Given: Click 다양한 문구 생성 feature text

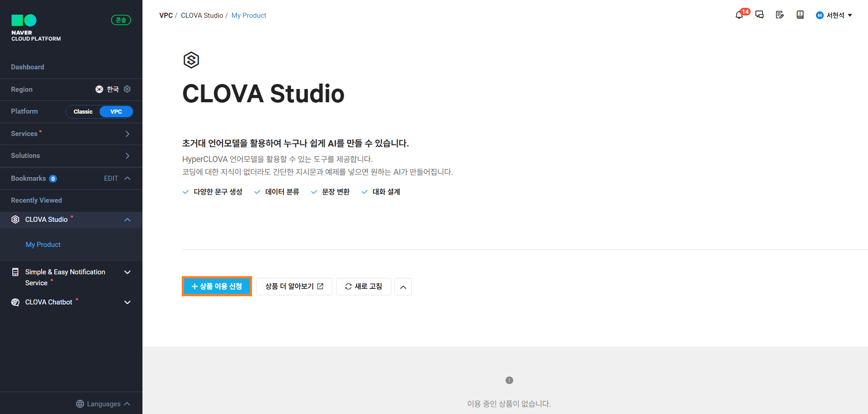Looking at the screenshot, I should pos(218,192).
